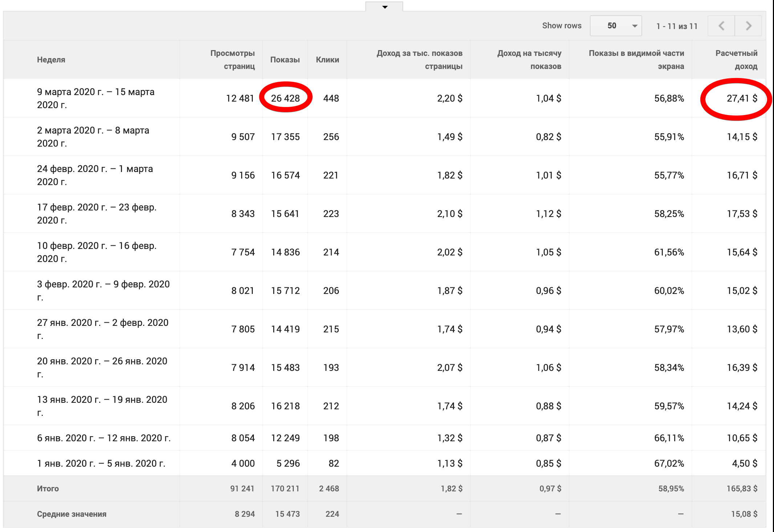Sort by Расчетный доход column header
Screen dimensions: 774x532
(736, 60)
